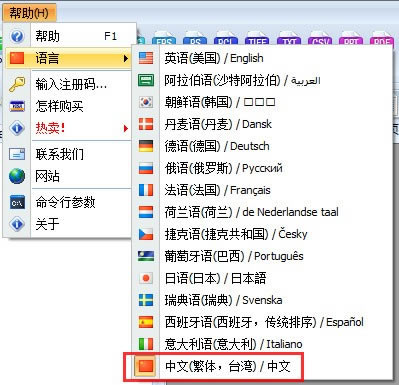Click the PCL file format toolbar icon
This screenshot has height=385, width=399.
[226, 39]
